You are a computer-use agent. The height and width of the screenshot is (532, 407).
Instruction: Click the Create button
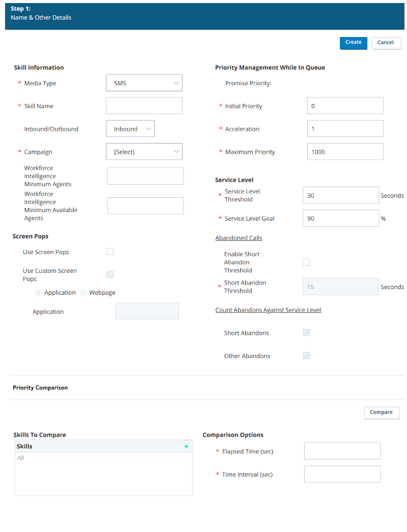(x=353, y=43)
